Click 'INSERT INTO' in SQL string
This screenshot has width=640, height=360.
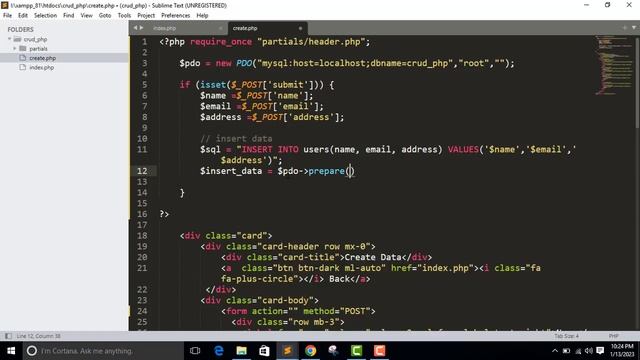(x=270, y=149)
